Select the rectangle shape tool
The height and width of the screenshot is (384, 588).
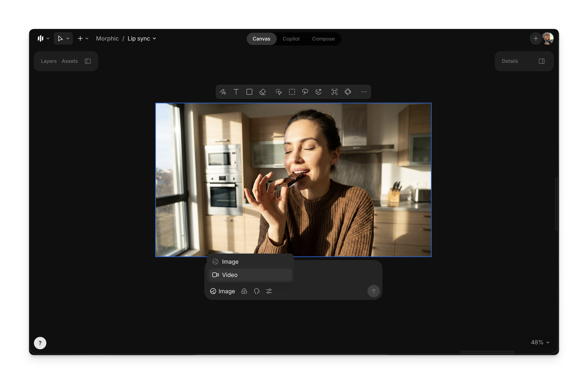pos(249,92)
